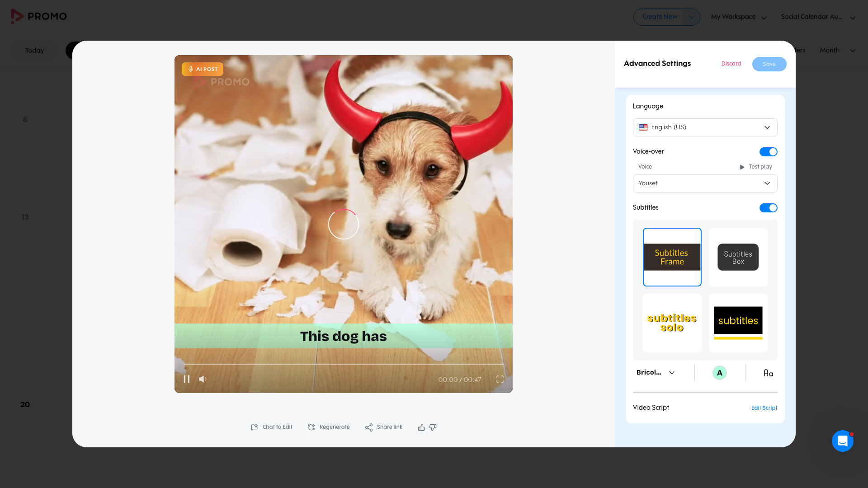
Task: Open the My Workspace menu
Action: (x=738, y=17)
